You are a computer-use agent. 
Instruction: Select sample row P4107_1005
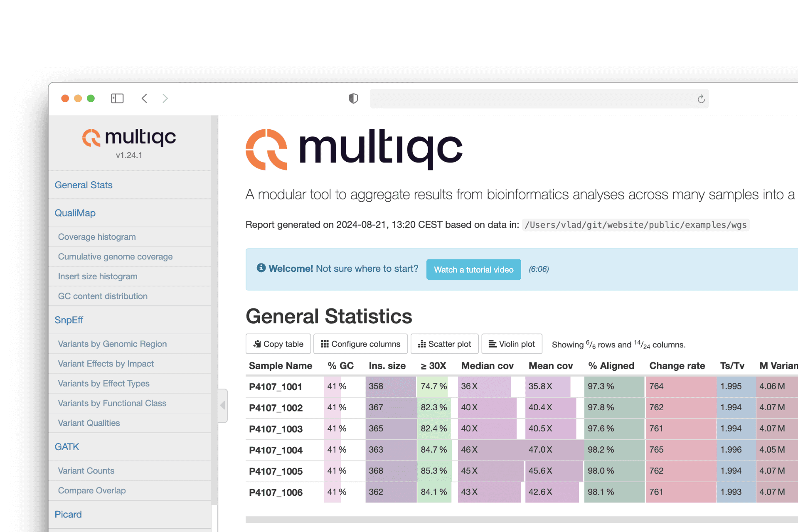276,471
